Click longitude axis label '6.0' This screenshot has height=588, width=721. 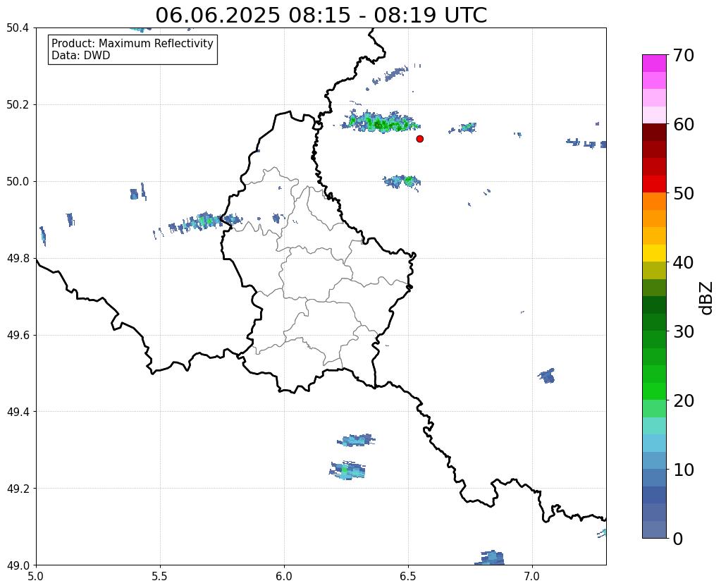(284, 577)
